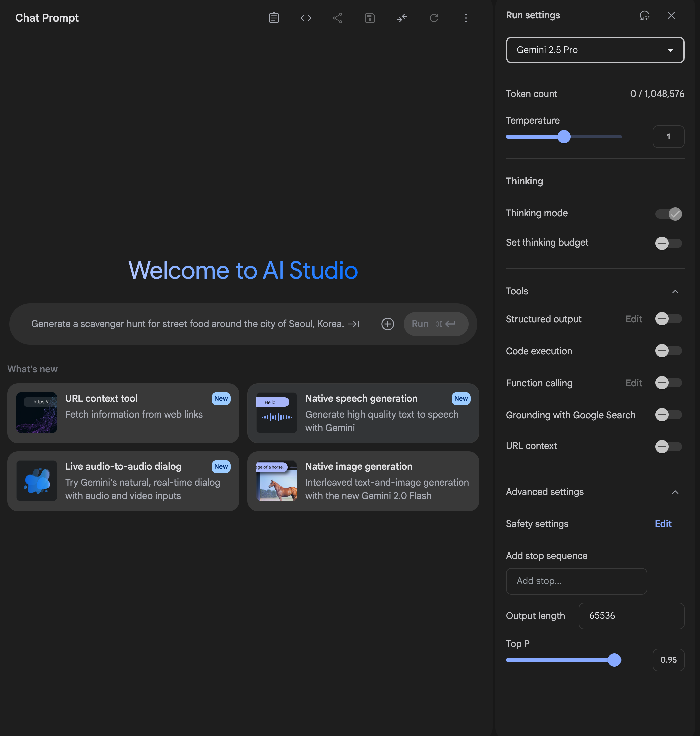
Task: Save the prompt with disk icon
Action: 370,18
